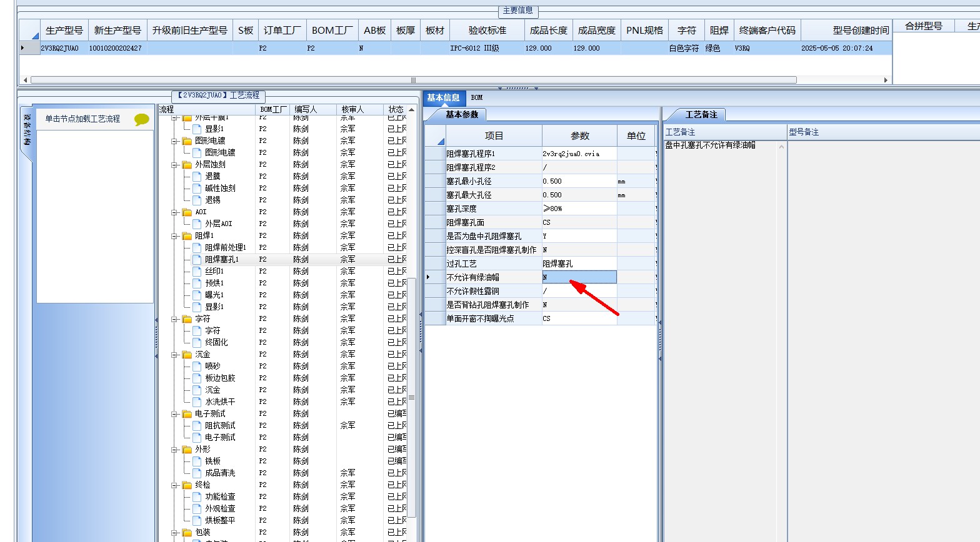Click the 碱性蚀刻 document icon
Screen dimensions: 980x542
tap(197, 189)
